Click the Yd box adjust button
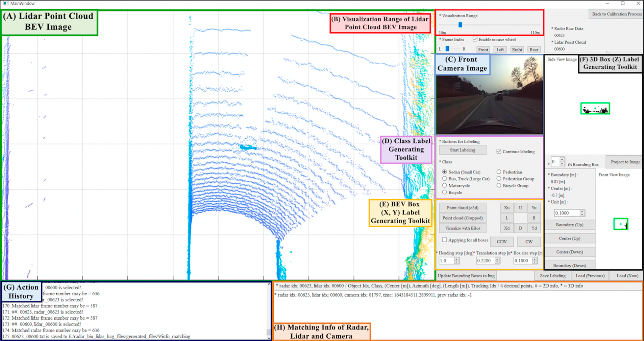This screenshot has width=644, height=341. (x=534, y=228)
